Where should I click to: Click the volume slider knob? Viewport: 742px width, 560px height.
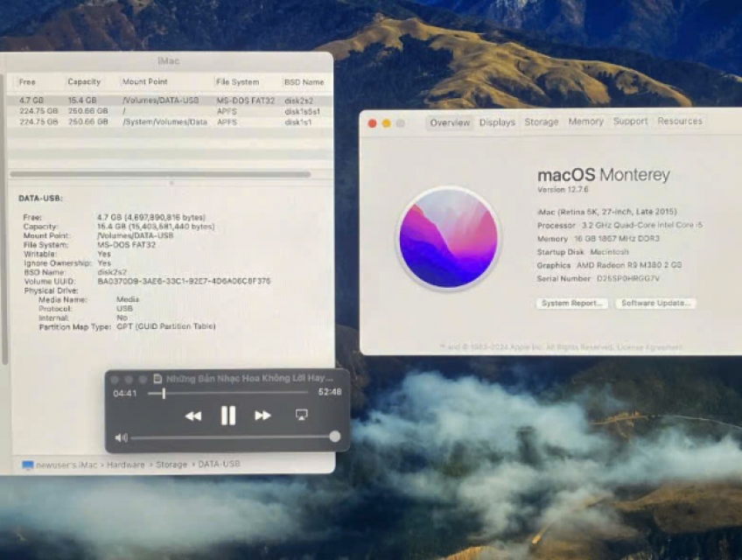coord(334,437)
